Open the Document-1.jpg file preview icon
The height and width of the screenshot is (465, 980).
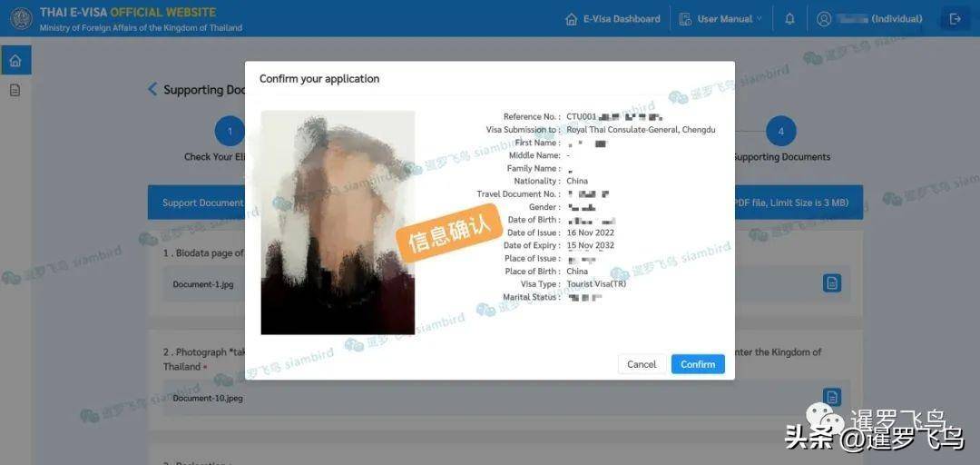point(832,283)
